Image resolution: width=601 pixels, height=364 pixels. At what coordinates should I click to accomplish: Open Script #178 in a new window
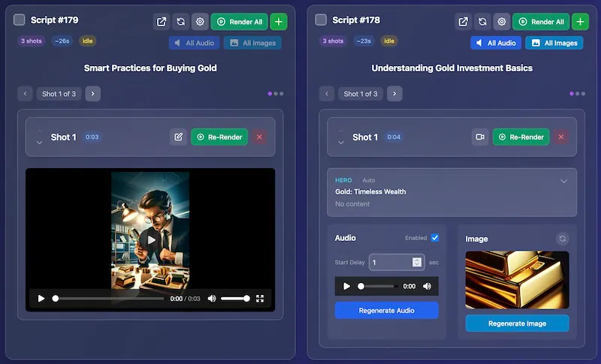[463, 22]
